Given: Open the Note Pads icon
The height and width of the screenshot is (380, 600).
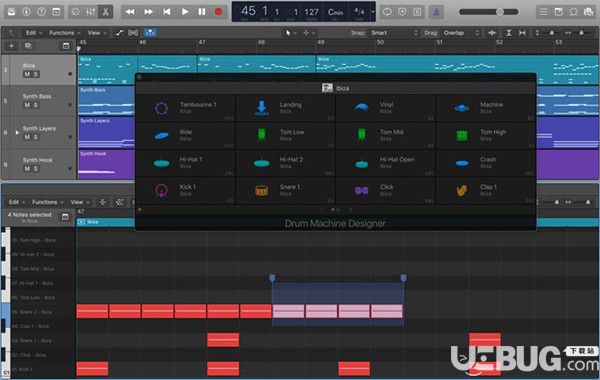Looking at the screenshot, I should tap(559, 12).
